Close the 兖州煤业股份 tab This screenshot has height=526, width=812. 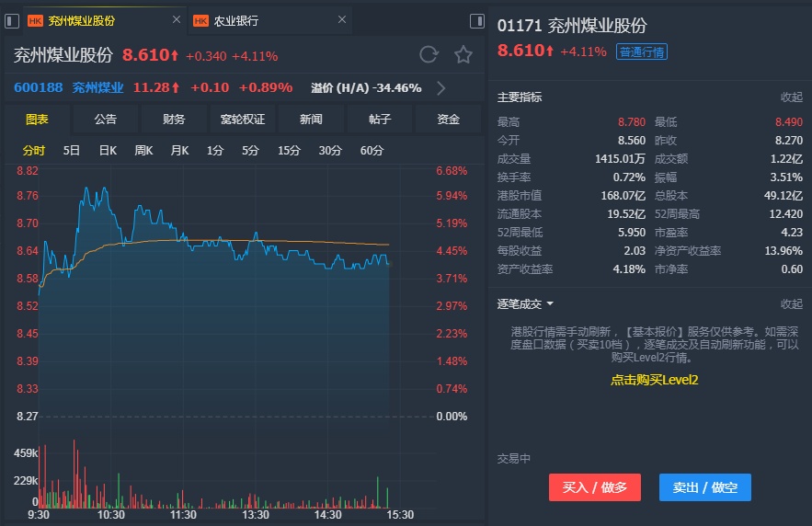[x=177, y=20]
